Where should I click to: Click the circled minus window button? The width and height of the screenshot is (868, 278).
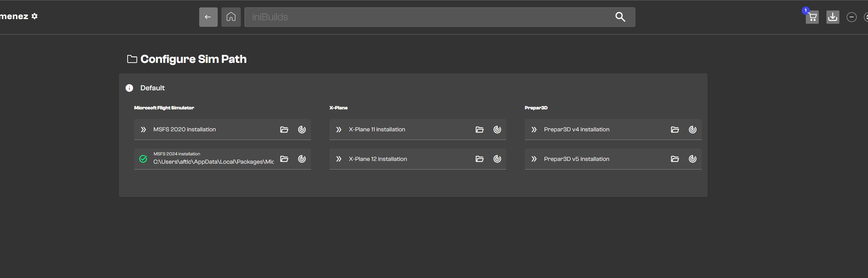[x=851, y=17]
